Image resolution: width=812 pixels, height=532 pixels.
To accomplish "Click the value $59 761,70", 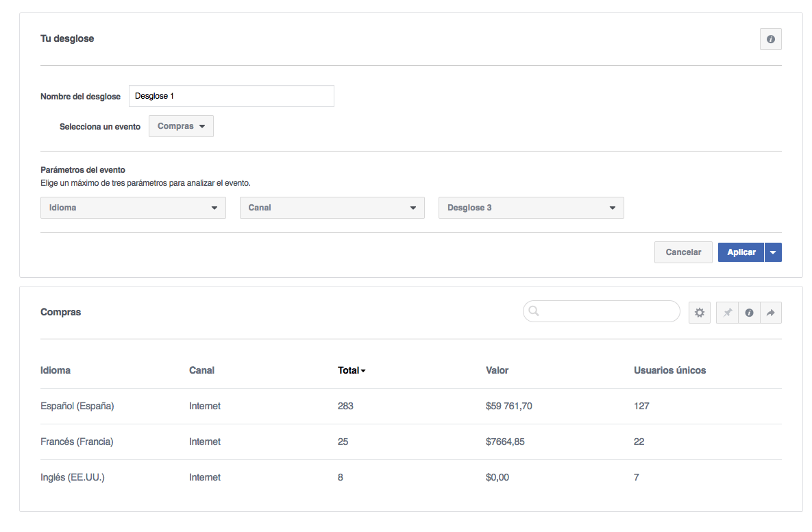I will coord(509,406).
